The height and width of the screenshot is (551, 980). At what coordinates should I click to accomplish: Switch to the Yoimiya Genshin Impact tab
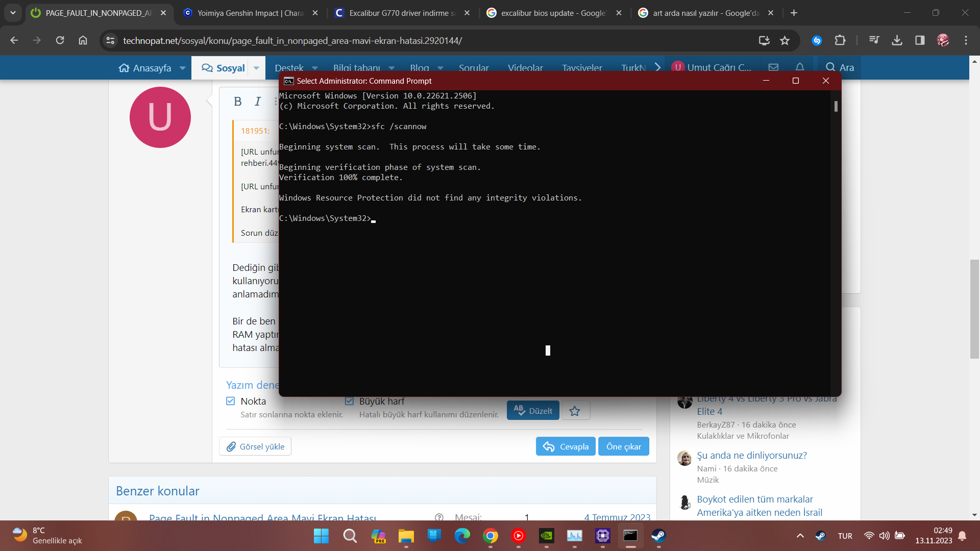250,13
